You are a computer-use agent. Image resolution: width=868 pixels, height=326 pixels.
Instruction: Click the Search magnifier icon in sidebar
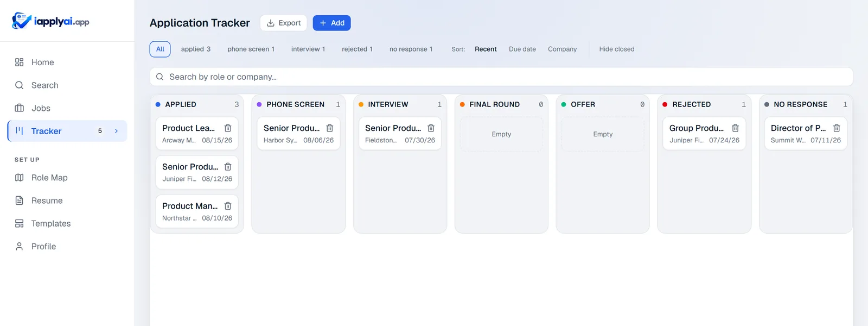click(x=20, y=85)
